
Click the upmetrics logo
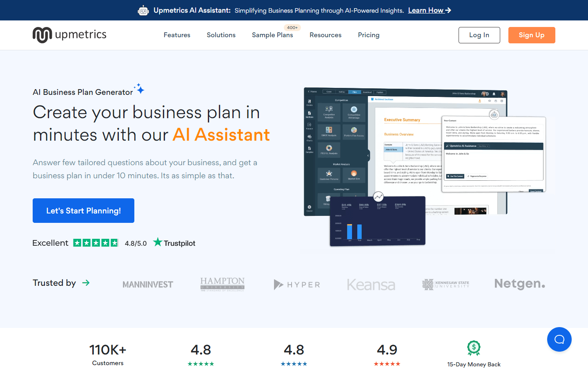(x=69, y=35)
